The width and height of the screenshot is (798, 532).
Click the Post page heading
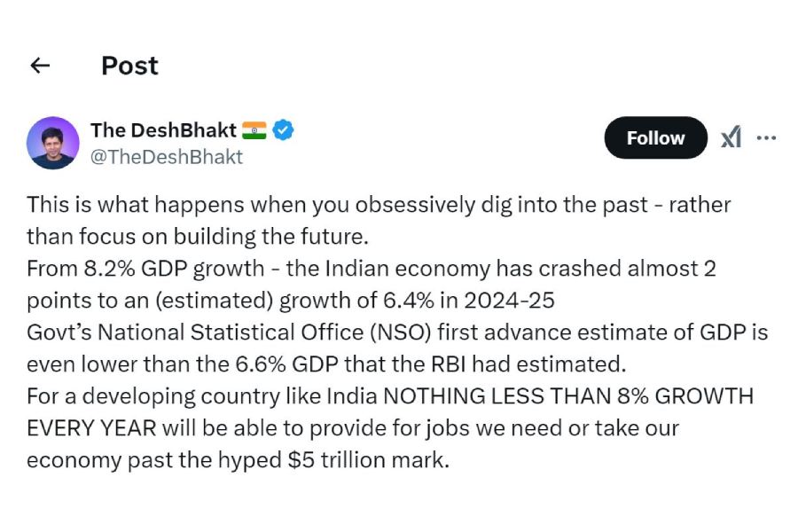(129, 66)
